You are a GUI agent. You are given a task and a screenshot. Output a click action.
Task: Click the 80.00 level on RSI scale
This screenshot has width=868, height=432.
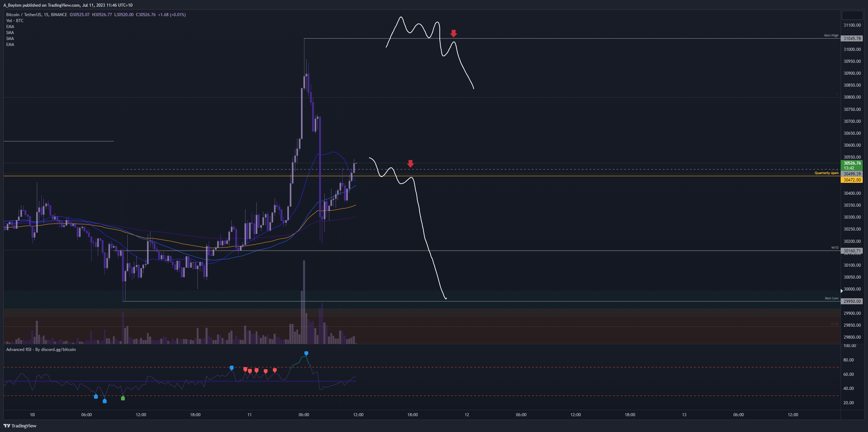point(848,360)
